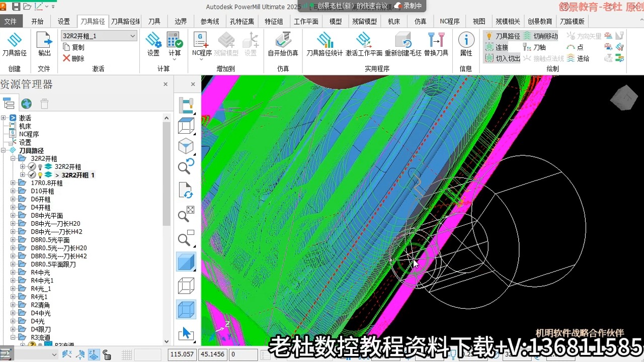Collapse the 32R2开粗 folder
This screenshot has height=362, width=644.
(x=13, y=158)
